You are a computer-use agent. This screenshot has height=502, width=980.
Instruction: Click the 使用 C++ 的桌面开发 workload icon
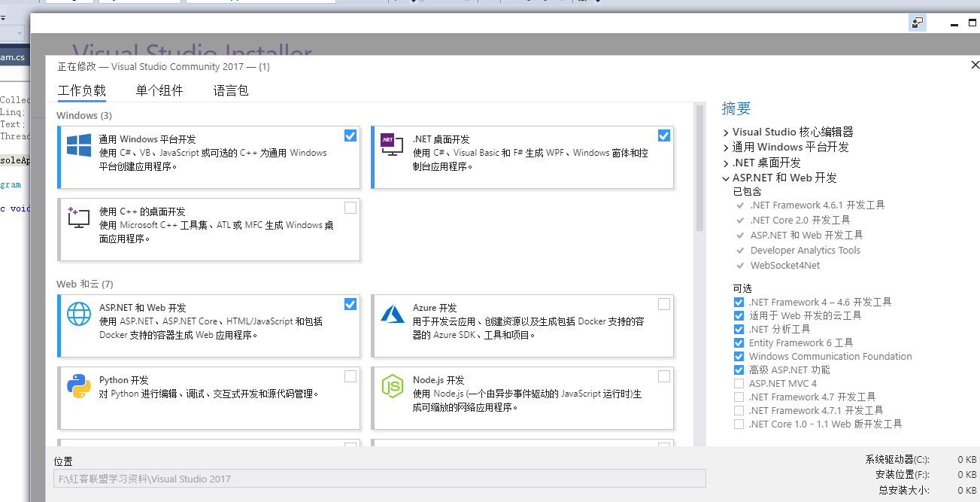coord(79,218)
